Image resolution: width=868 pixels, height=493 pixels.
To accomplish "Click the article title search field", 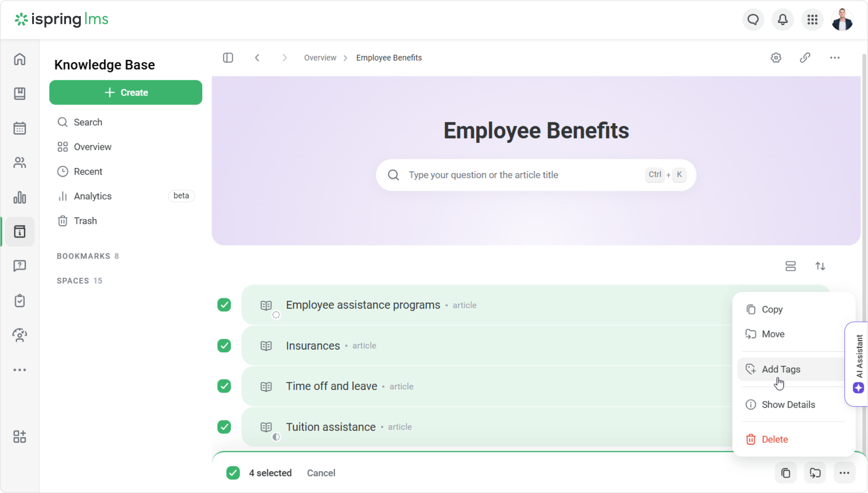I will [521, 175].
